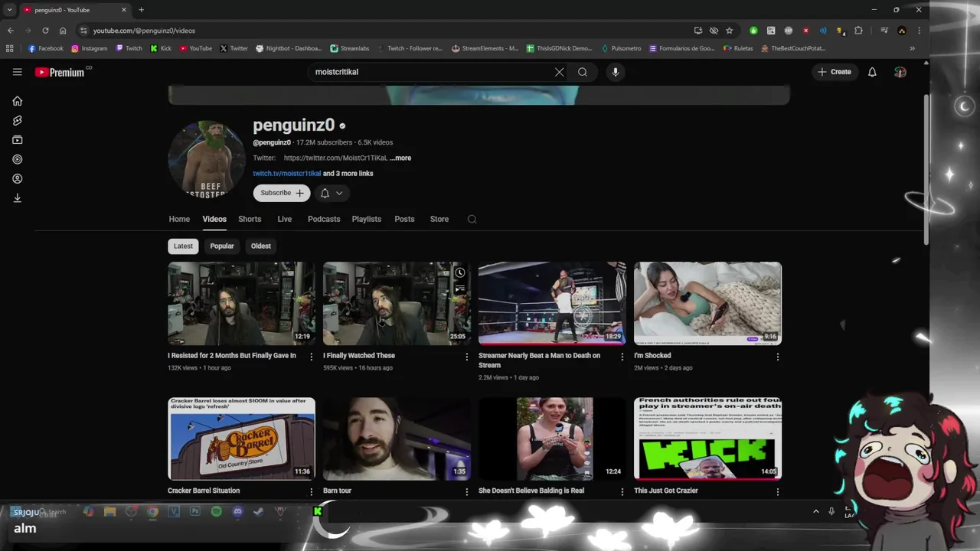980x551 pixels.
Task: Switch to the Store channel tab
Action: tap(439, 219)
